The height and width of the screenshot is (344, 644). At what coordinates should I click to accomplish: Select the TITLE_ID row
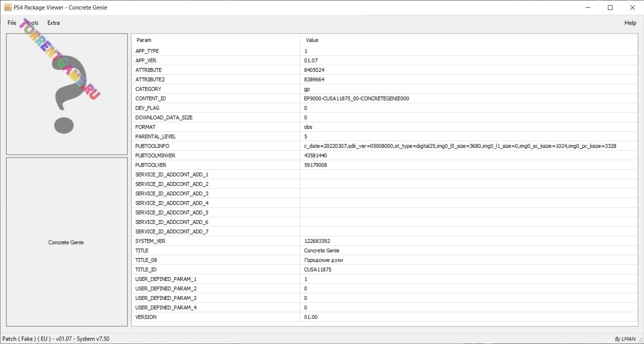(146, 269)
